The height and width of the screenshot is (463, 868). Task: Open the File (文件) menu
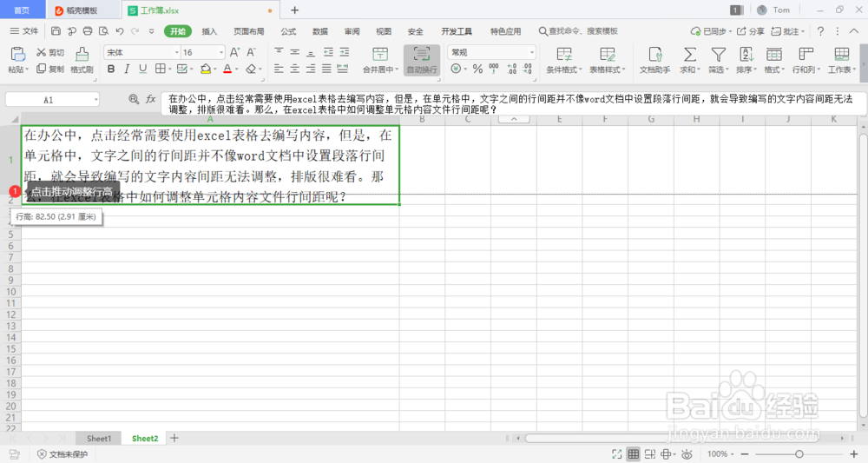[24, 31]
